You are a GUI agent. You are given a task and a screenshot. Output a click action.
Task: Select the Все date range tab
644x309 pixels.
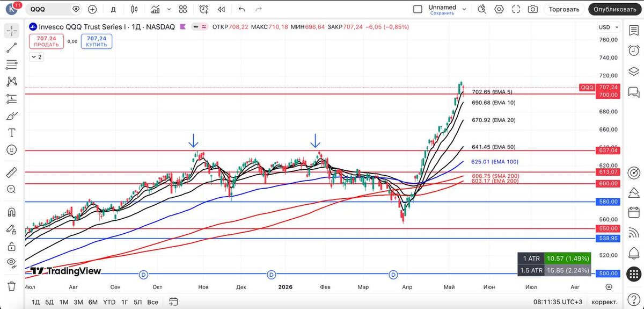(x=153, y=302)
